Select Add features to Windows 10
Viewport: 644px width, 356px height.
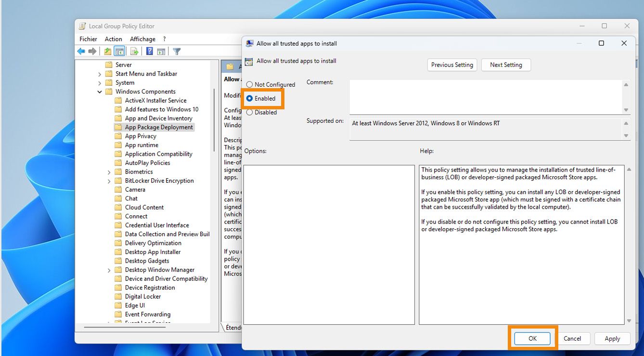[x=162, y=109]
